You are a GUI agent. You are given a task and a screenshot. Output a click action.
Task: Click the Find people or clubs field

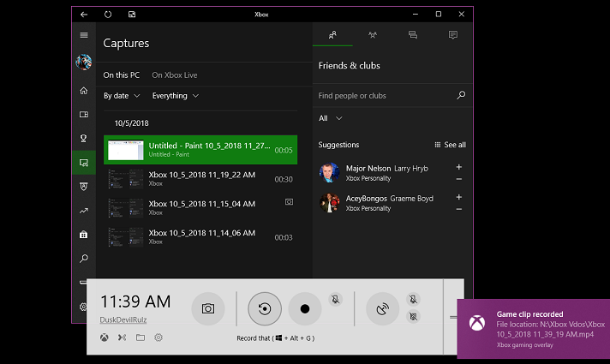pos(386,96)
